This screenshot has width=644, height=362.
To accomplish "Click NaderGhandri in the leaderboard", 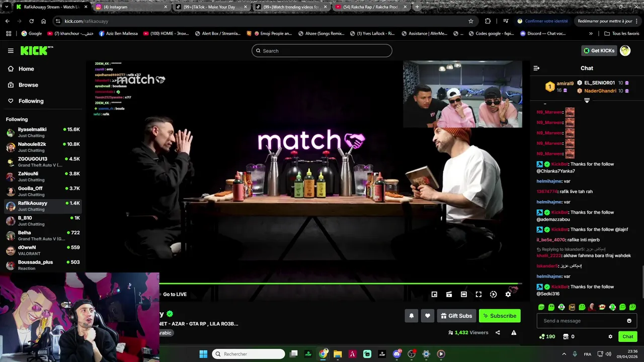I will pyautogui.click(x=600, y=91).
